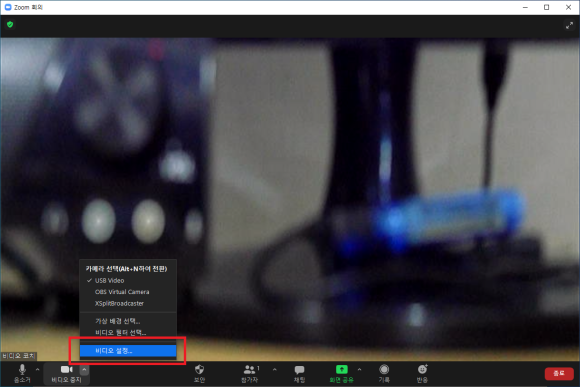Open 비디오 설정 video settings
Image resolution: width=580 pixels, height=387 pixels.
pos(128,351)
